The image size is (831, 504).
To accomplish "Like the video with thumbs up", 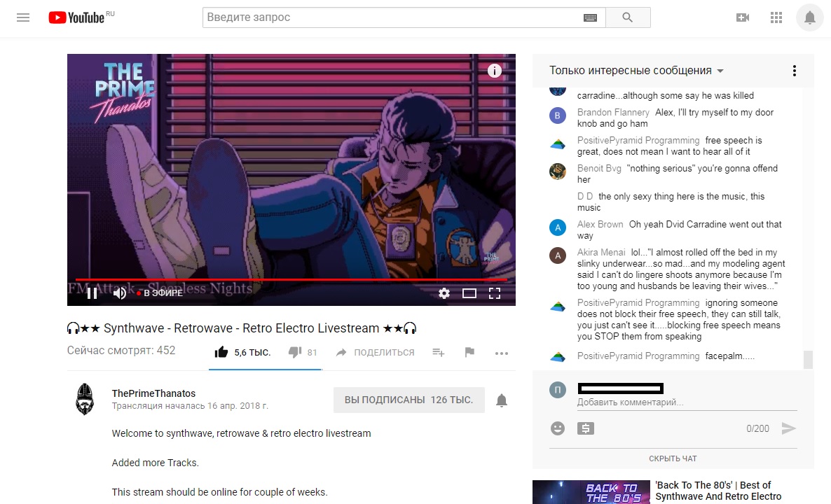I will tap(221, 352).
